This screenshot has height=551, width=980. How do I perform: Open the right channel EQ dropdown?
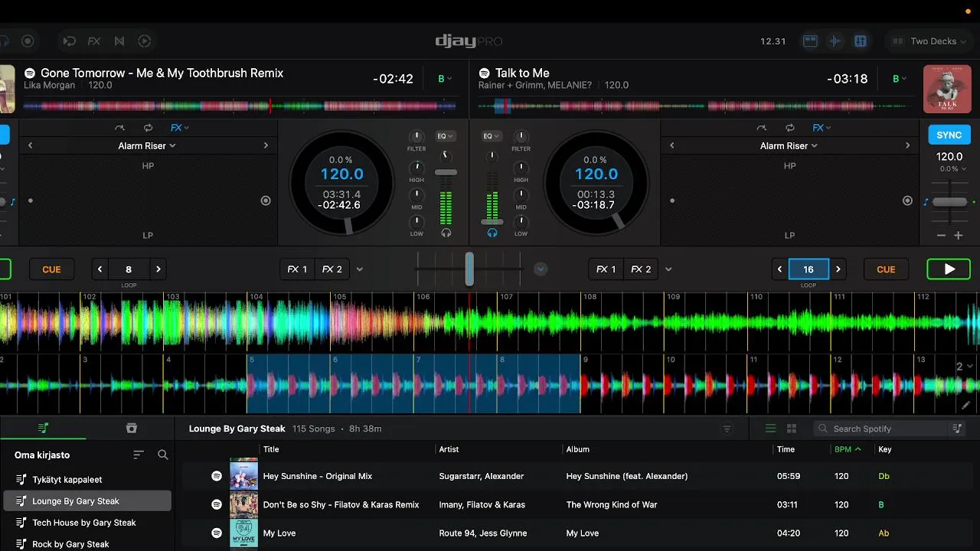click(492, 136)
